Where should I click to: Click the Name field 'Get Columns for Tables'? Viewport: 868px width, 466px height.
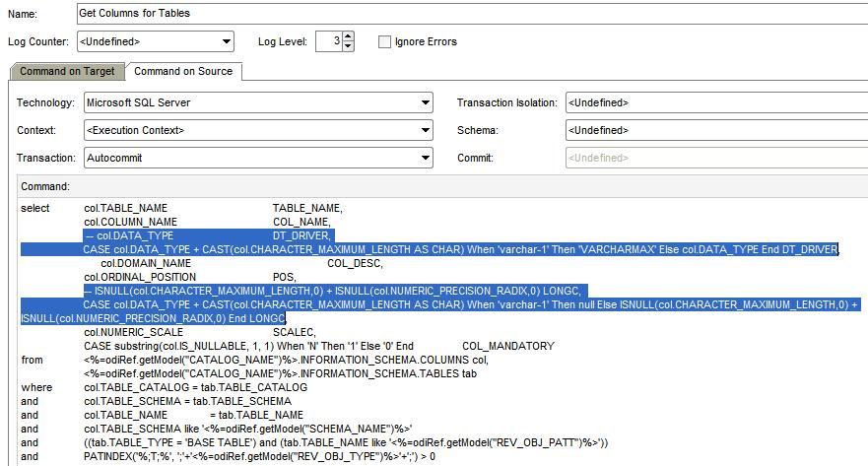pos(472,13)
